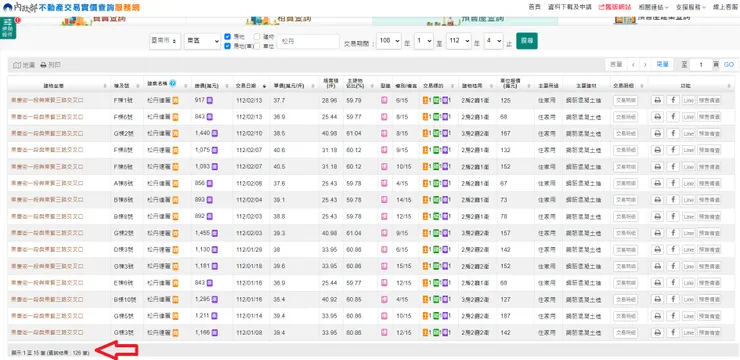This screenshot has height=360, width=740.
Task: Open 交易明細 for the 1,211 row
Action: click(x=625, y=316)
